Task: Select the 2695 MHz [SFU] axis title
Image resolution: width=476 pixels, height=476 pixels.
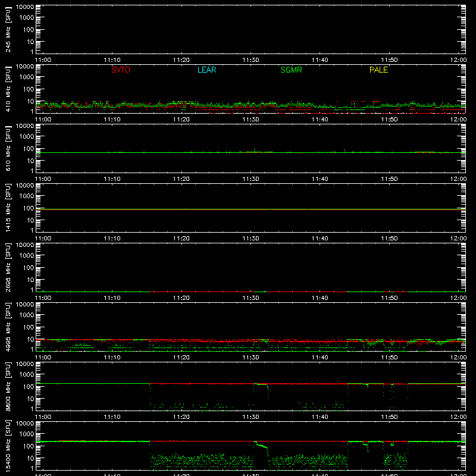Action: click(8, 267)
